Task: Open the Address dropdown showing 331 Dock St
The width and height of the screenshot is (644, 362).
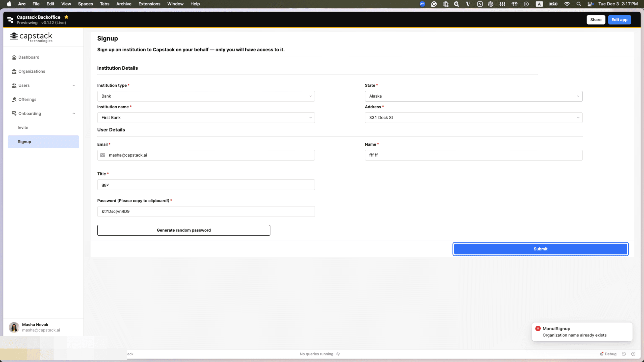Action: pyautogui.click(x=473, y=118)
